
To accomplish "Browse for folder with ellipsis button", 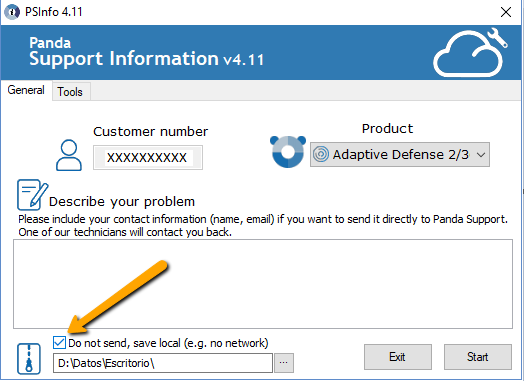I will [284, 363].
